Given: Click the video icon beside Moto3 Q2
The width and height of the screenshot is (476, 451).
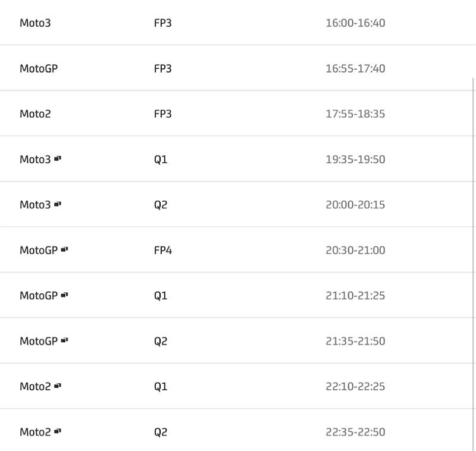Looking at the screenshot, I should 58,204.
